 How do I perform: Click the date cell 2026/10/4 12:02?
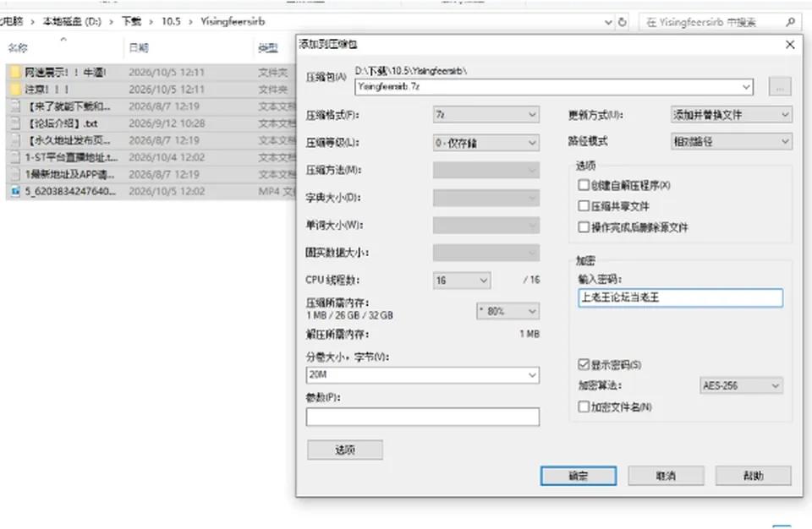(x=167, y=157)
